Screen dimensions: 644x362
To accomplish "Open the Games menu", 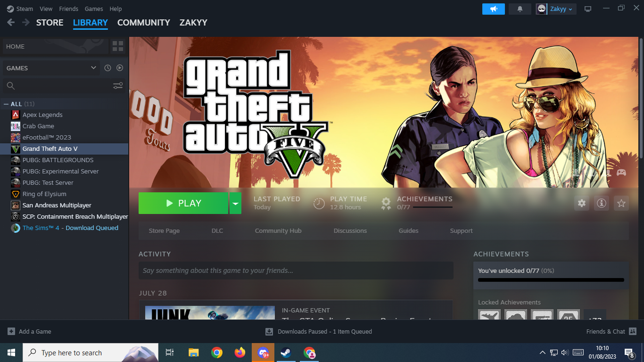I will click(x=94, y=9).
